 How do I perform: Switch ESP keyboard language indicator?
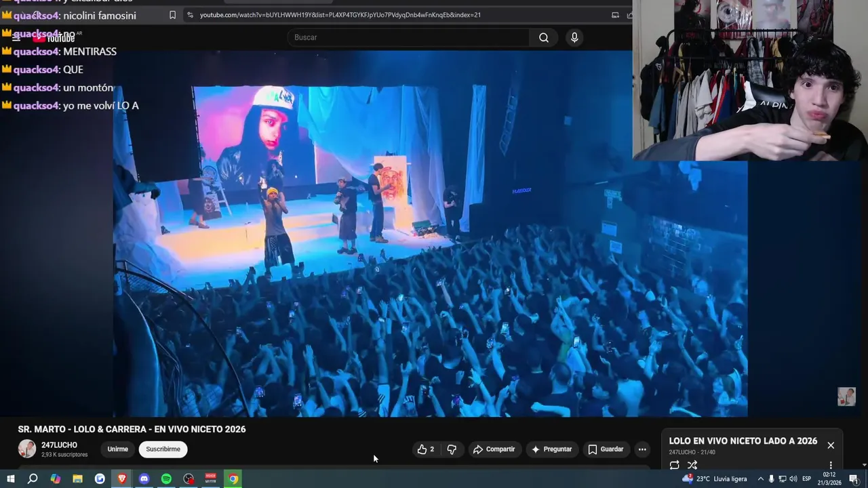807,479
